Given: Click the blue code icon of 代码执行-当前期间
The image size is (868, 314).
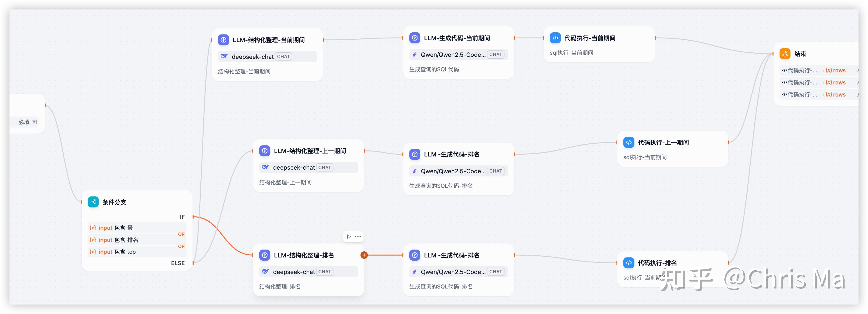Looking at the screenshot, I should (x=555, y=38).
